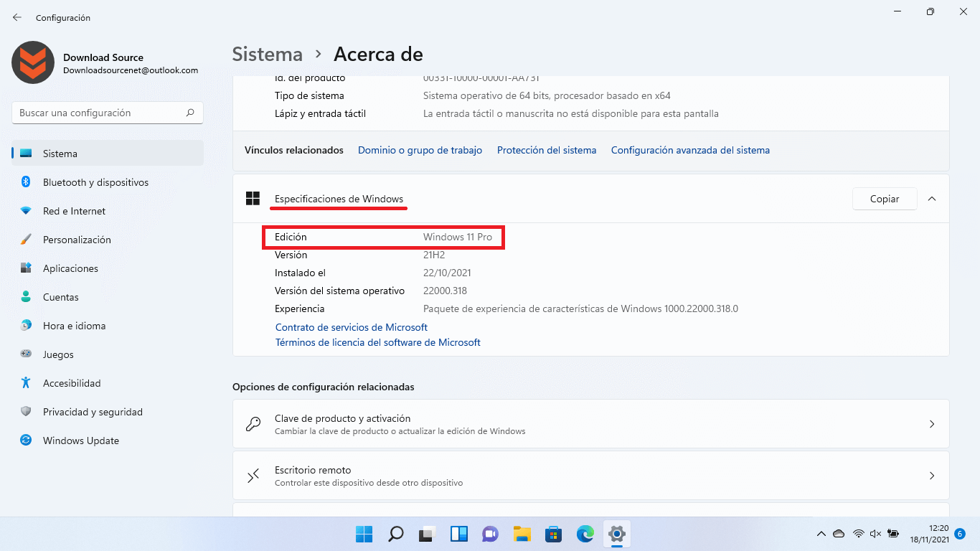Click the battery tray icon
Screen dimensions: 980x551
pyautogui.click(x=893, y=534)
